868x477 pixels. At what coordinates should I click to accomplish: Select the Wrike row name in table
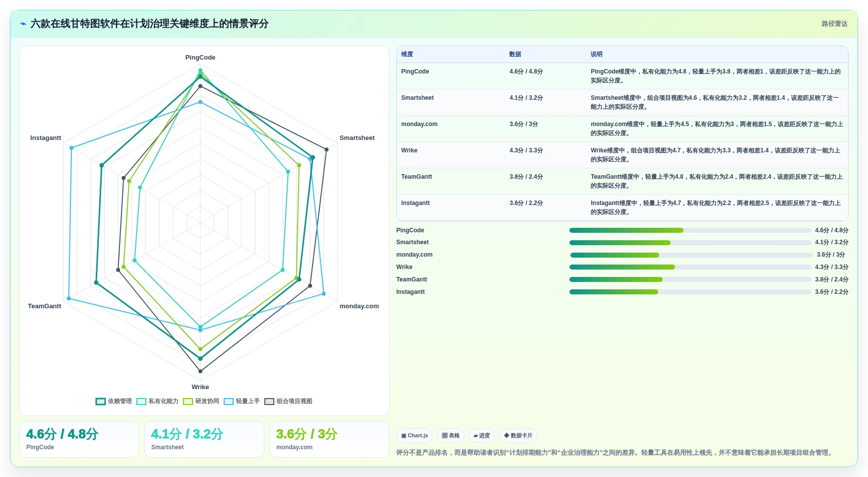pyautogui.click(x=409, y=150)
